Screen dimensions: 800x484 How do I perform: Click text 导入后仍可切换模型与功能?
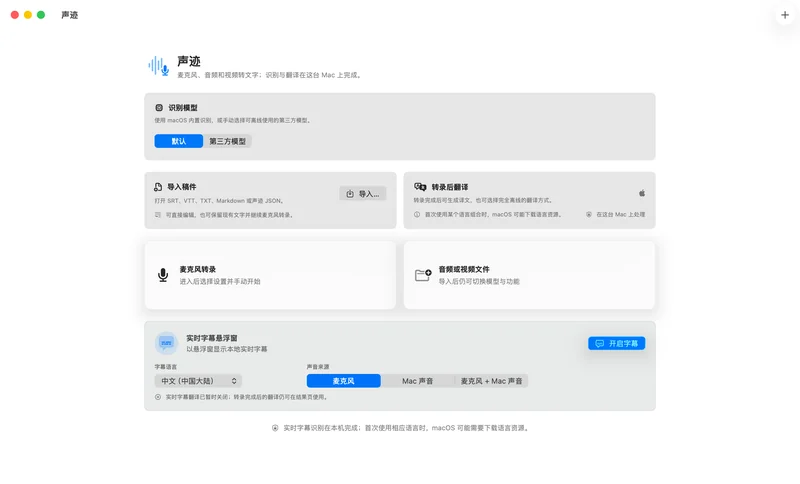click(x=479, y=282)
